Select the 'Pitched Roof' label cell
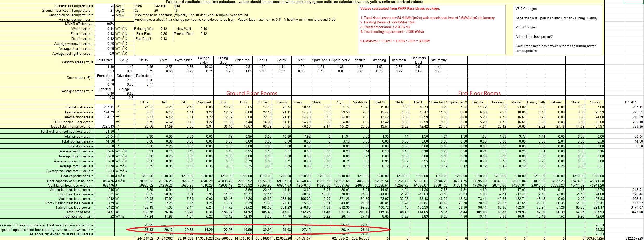Image resolution: width=644 pixels, height=240 pixels. [184, 34]
